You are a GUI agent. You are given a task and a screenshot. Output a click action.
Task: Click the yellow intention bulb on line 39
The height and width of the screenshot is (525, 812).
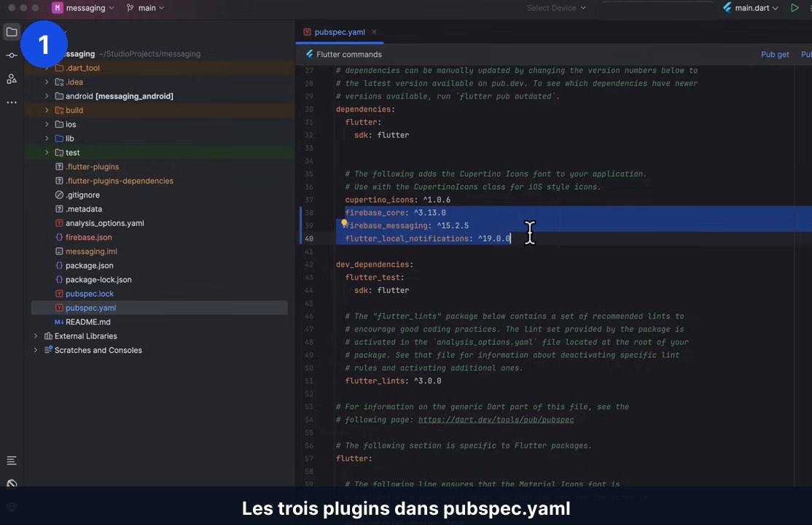pyautogui.click(x=344, y=223)
